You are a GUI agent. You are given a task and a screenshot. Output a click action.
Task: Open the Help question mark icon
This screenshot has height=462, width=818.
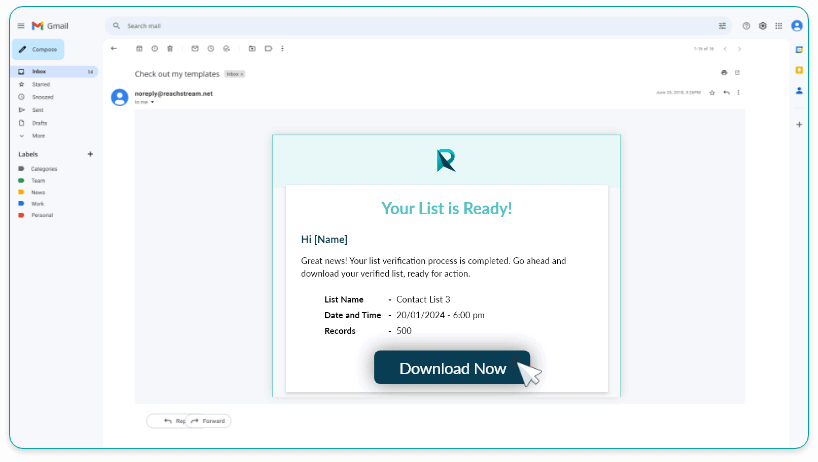click(x=746, y=26)
